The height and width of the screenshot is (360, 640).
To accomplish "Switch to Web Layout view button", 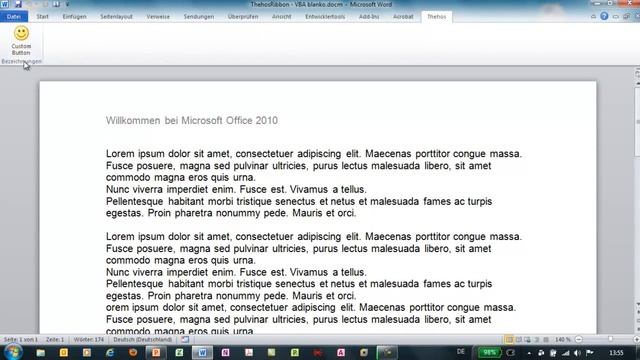I will point(528,340).
